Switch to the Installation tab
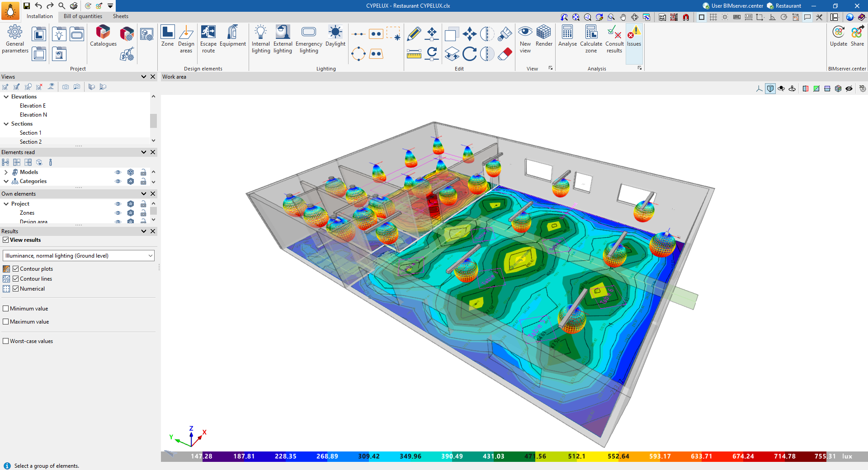Screen dimensions: 868x470 [x=40, y=16]
